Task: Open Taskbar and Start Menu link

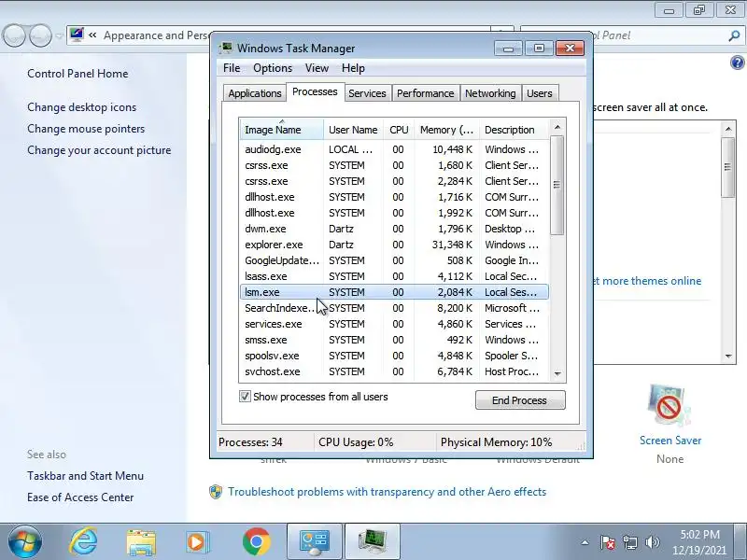Action: (x=85, y=476)
